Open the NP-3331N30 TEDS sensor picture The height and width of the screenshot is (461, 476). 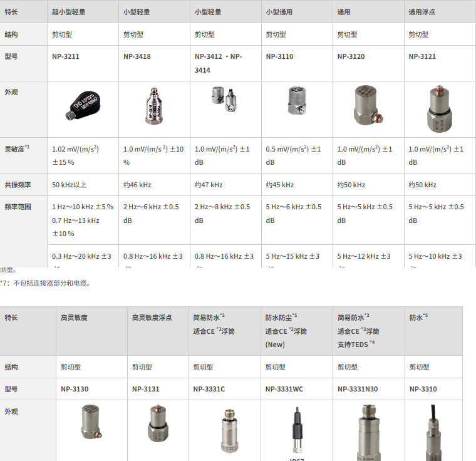pyautogui.click(x=368, y=432)
